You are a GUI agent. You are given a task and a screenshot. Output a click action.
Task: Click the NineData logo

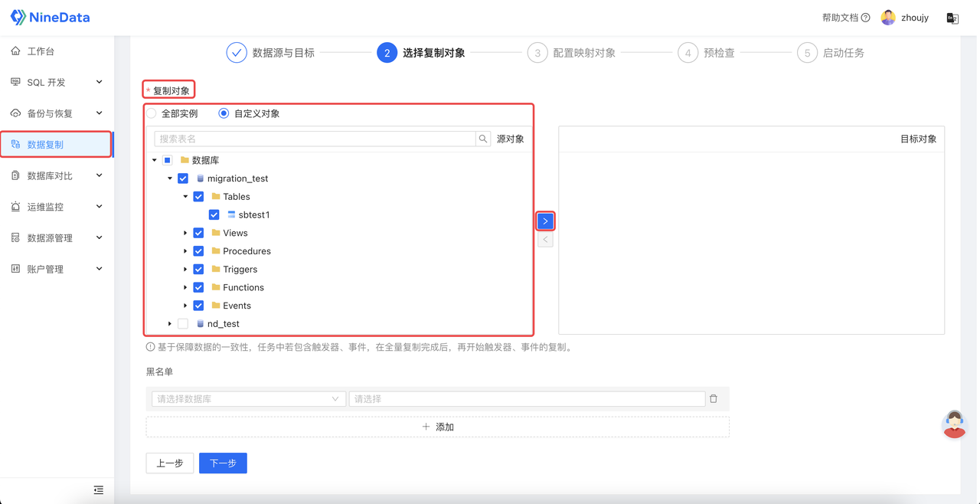pyautogui.click(x=50, y=17)
